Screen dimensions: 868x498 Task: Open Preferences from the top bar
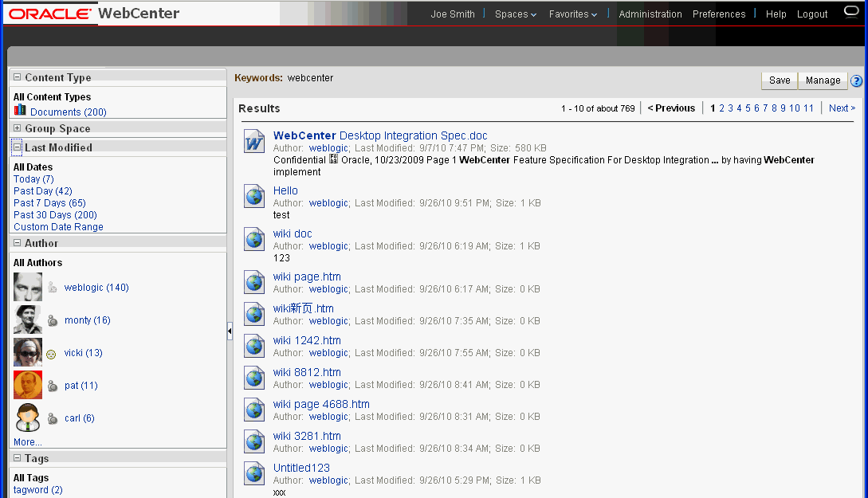(718, 14)
